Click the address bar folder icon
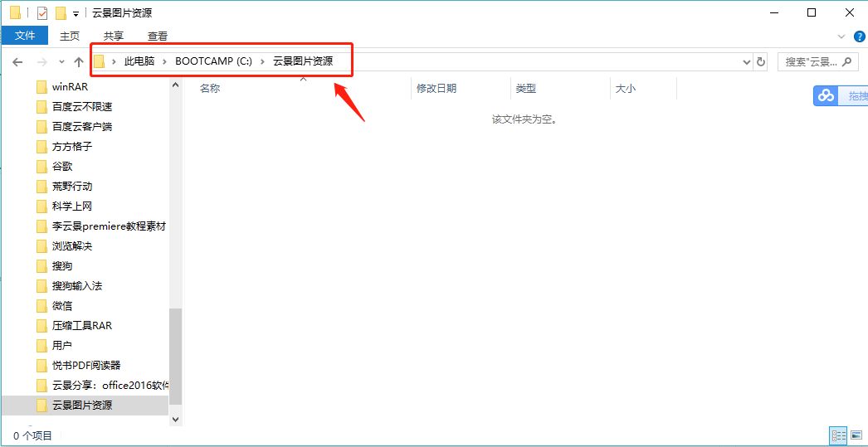 (100, 61)
